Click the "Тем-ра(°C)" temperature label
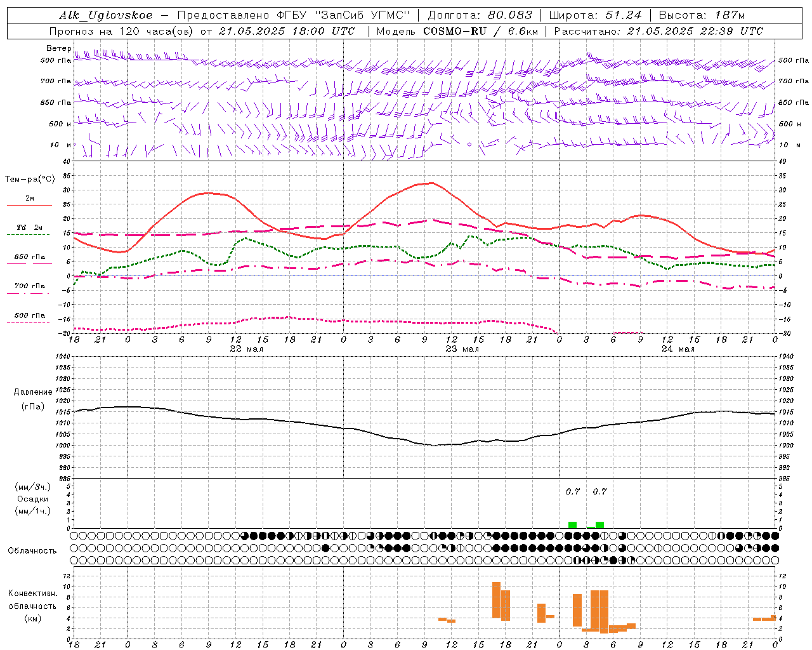This screenshot has width=812, height=650. 30,180
